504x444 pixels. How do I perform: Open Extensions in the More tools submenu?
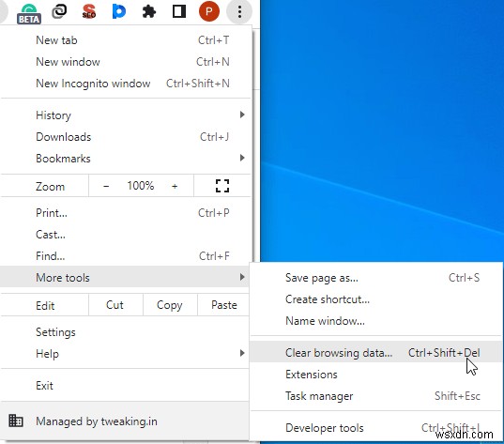(376, 375)
